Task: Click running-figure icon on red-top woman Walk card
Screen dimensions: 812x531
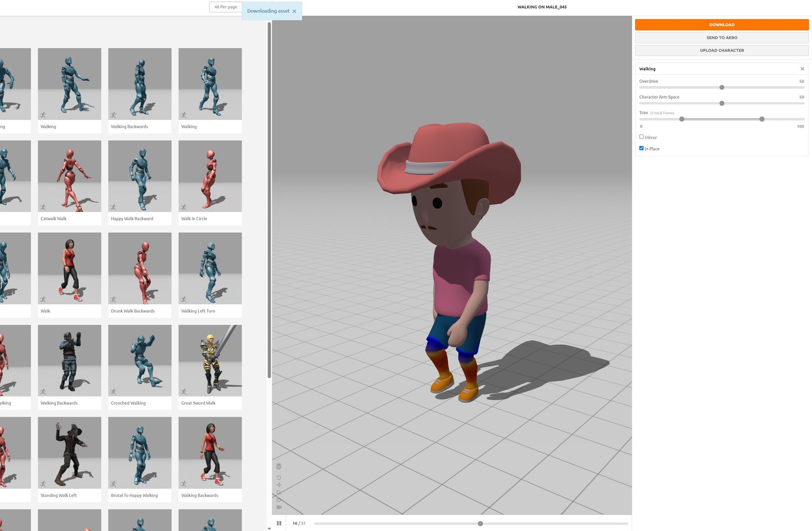Action: 43,299
